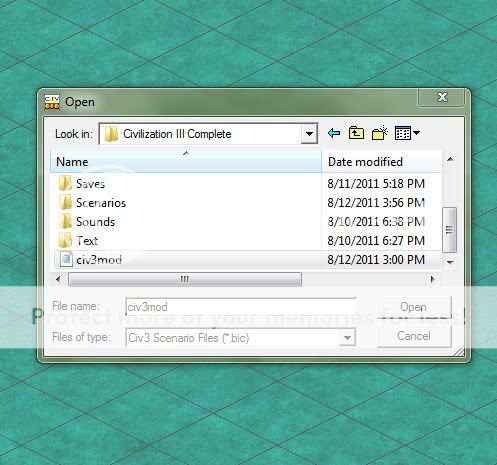The image size is (497, 465).
Task: Go up one folder level
Action: coord(356,133)
